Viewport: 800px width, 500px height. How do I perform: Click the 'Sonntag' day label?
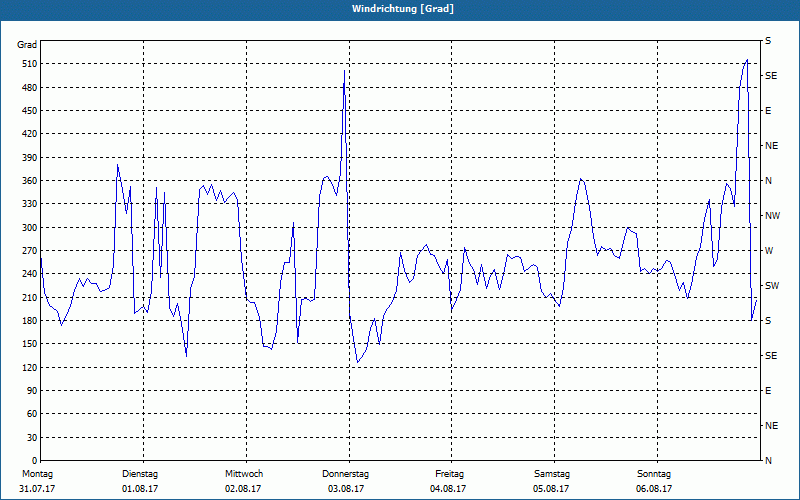[x=654, y=474]
